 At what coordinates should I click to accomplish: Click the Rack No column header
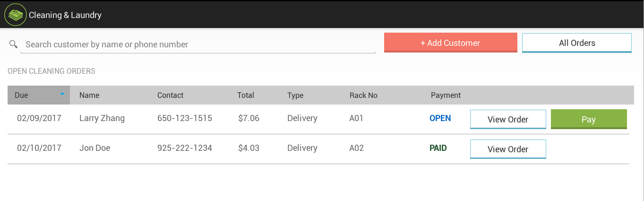pyautogui.click(x=363, y=95)
